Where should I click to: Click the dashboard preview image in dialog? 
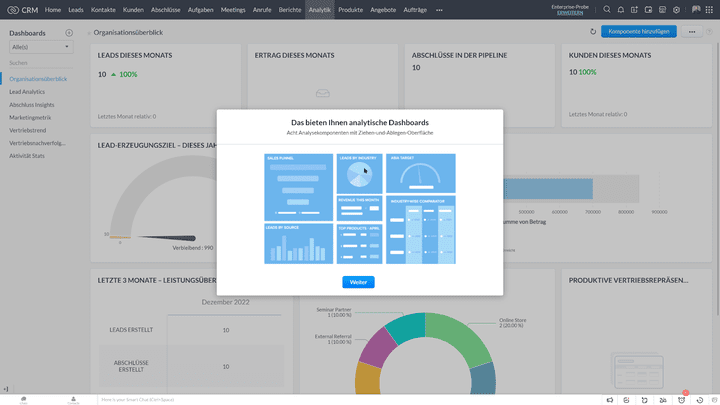tap(360, 208)
